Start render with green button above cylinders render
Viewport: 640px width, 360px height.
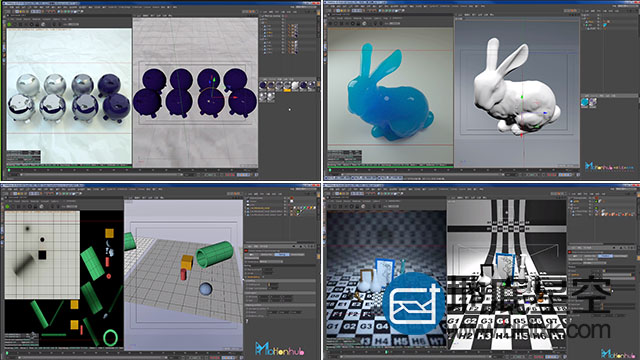(7, 207)
